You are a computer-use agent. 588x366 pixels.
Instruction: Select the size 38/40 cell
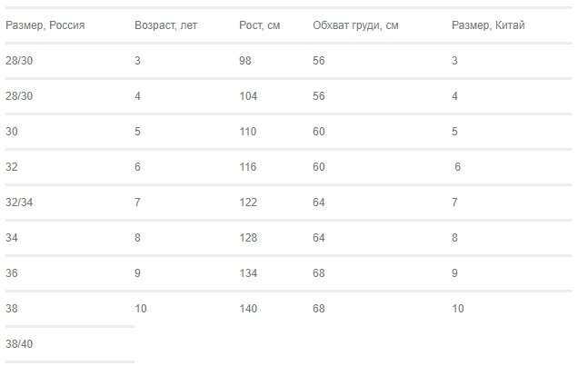(19, 344)
